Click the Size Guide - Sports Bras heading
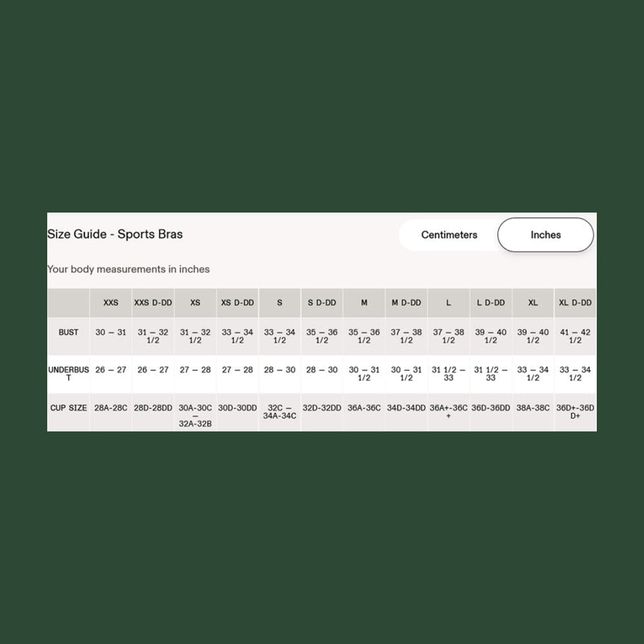Viewport: 644px width, 644px height. 115,234
